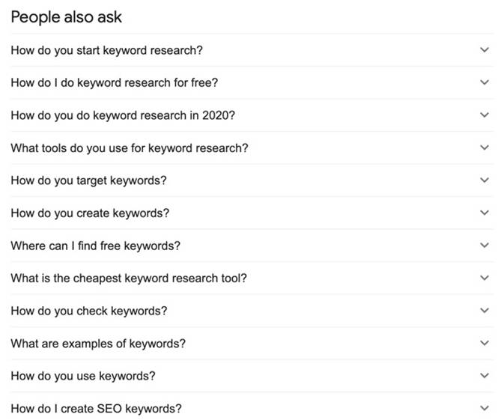
Task: Expand chevron beside "How do you create keywords?"
Action: tap(484, 213)
